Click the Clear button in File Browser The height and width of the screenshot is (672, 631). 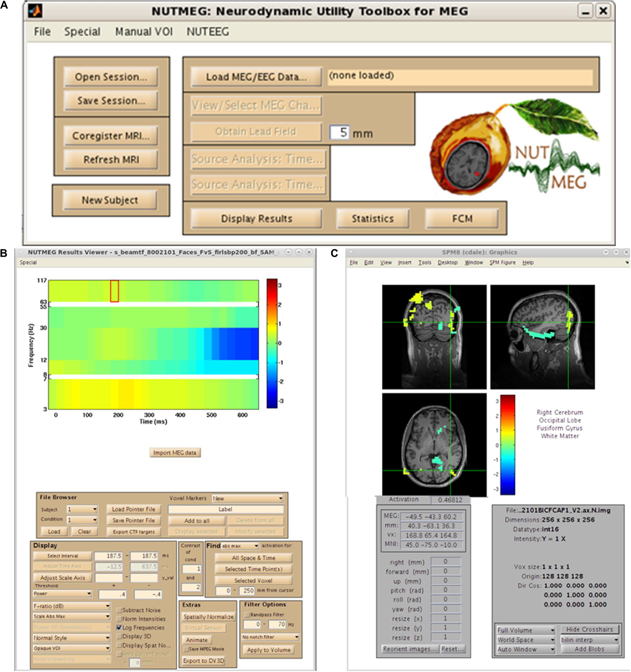[84, 532]
